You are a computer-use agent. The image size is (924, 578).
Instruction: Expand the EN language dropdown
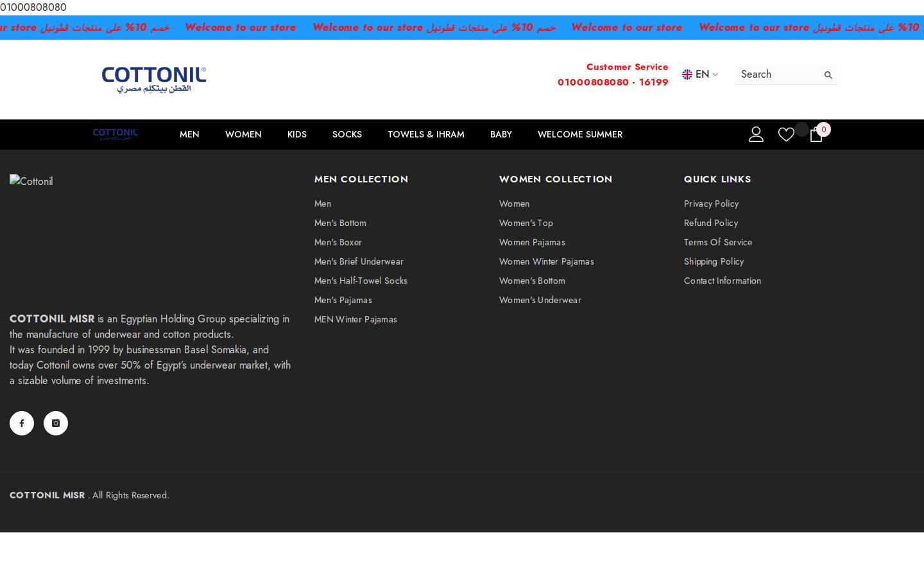tap(700, 74)
